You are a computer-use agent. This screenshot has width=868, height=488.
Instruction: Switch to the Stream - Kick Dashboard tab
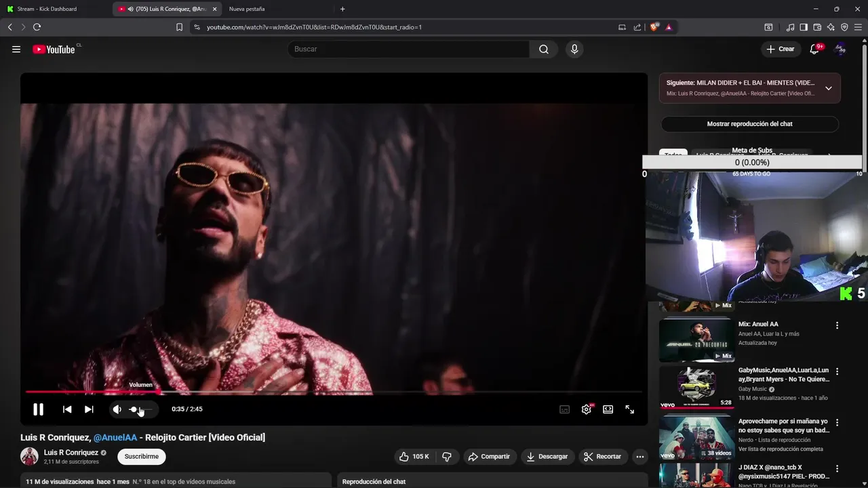pos(56,9)
